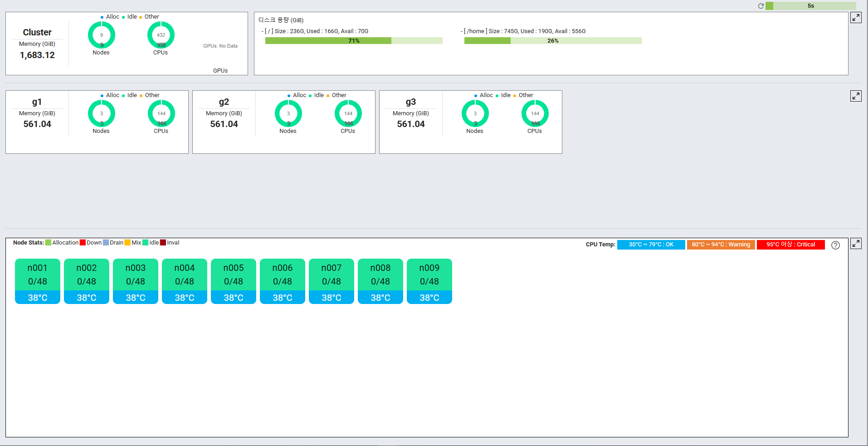Click expand icon for the g1–g3 group row
This screenshot has width=868, height=446.
pos(855,96)
